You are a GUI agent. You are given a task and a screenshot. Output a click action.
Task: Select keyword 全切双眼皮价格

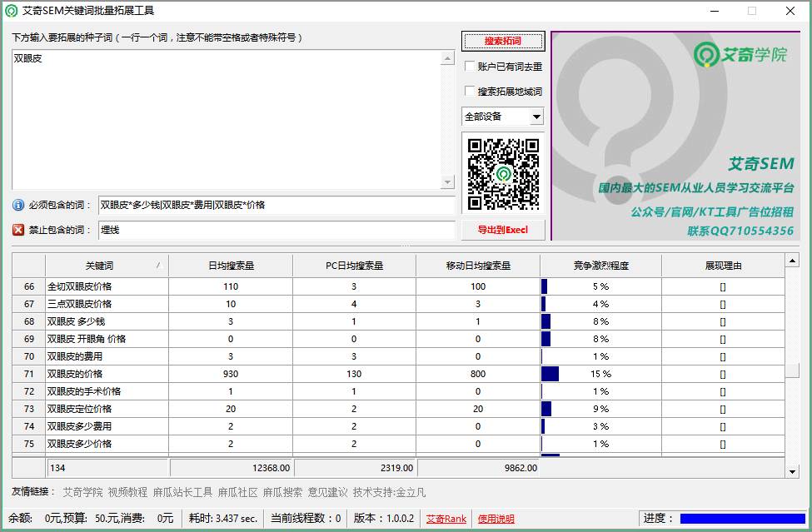point(107,286)
